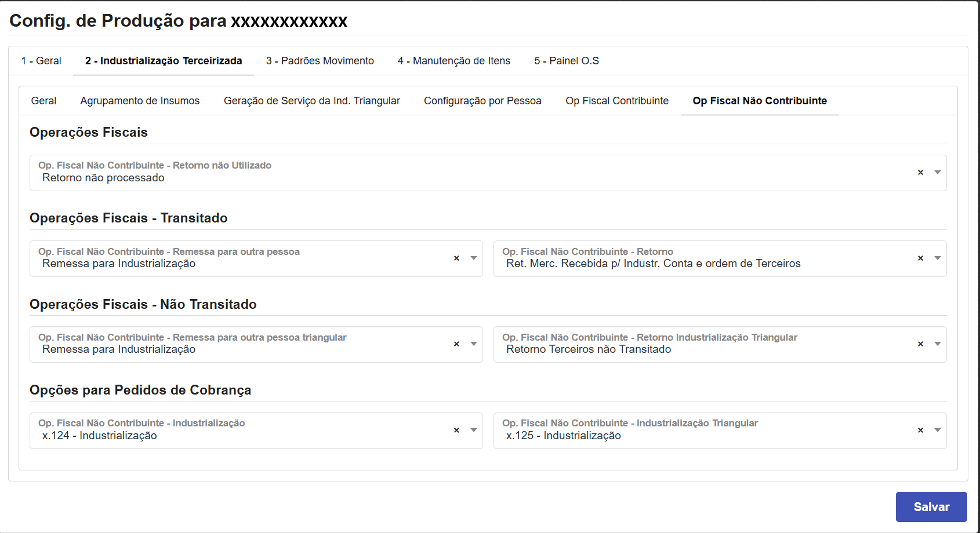Open Industrialização Triangular dropdown arrow

coord(937,430)
